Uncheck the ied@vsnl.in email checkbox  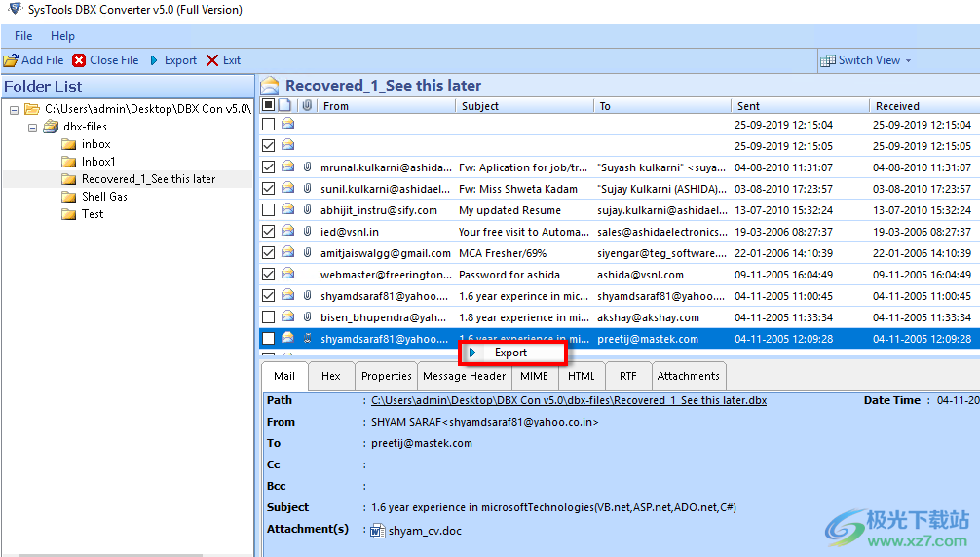(x=269, y=232)
